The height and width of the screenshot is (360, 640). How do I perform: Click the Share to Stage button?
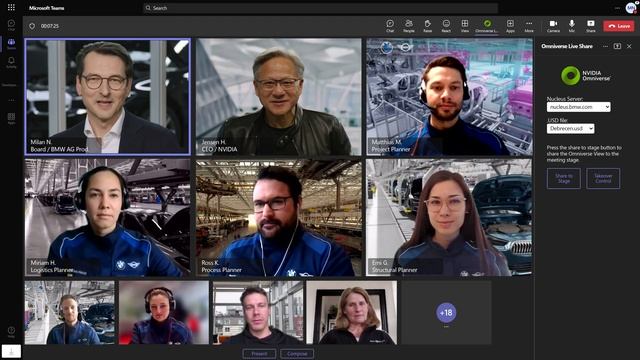click(564, 178)
